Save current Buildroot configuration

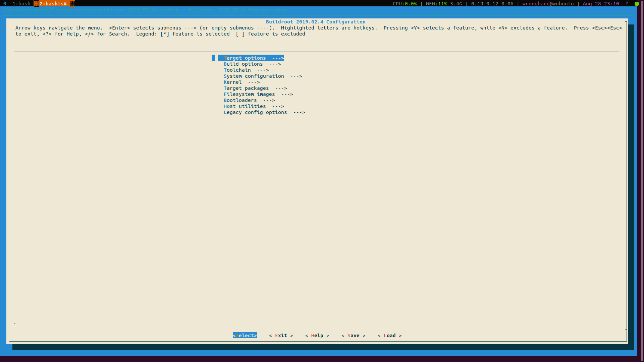(x=354, y=336)
